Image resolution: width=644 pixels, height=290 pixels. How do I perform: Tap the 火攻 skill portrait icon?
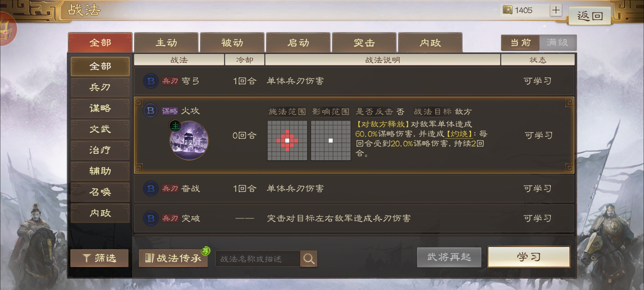189,140
